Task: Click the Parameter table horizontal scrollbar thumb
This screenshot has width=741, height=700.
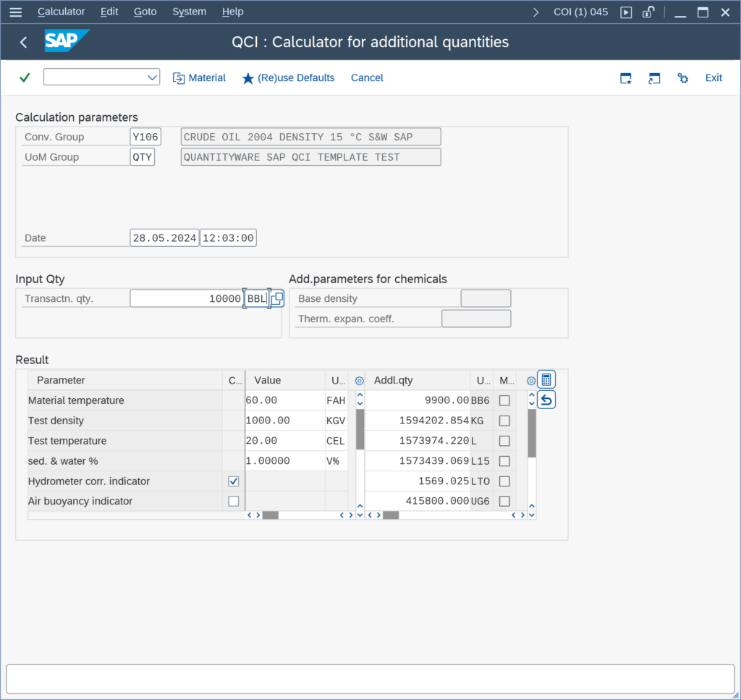Action: [x=271, y=515]
